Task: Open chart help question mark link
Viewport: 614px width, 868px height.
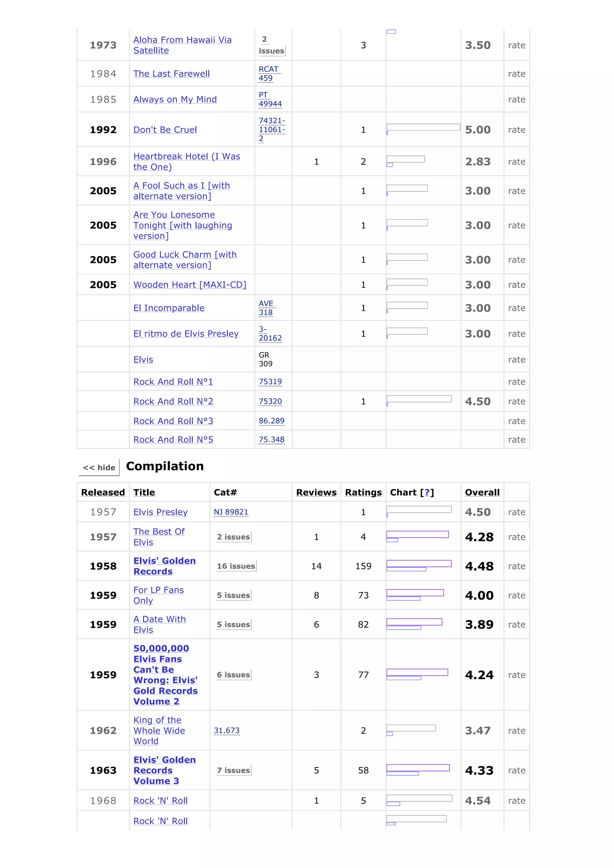Action: [x=427, y=492]
